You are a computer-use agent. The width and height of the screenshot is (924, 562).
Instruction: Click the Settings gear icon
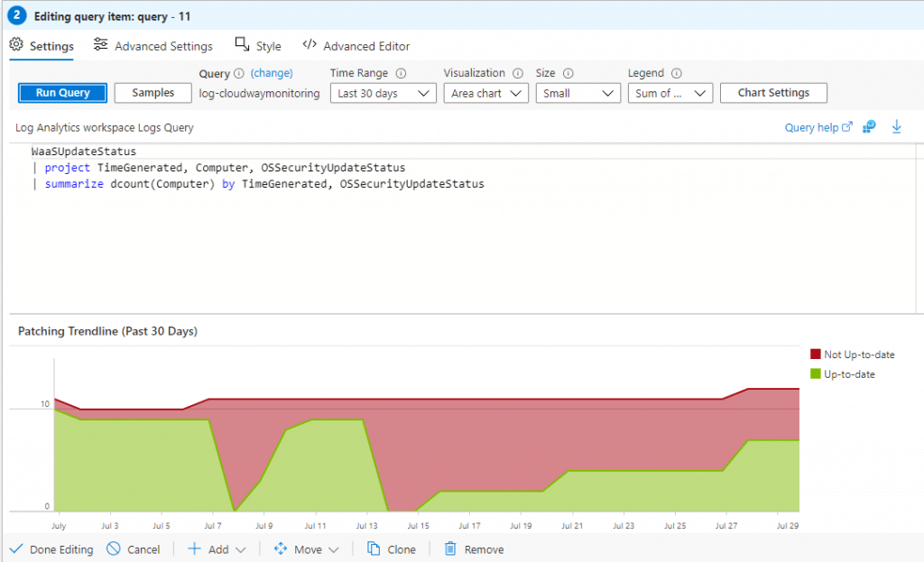(x=16, y=45)
